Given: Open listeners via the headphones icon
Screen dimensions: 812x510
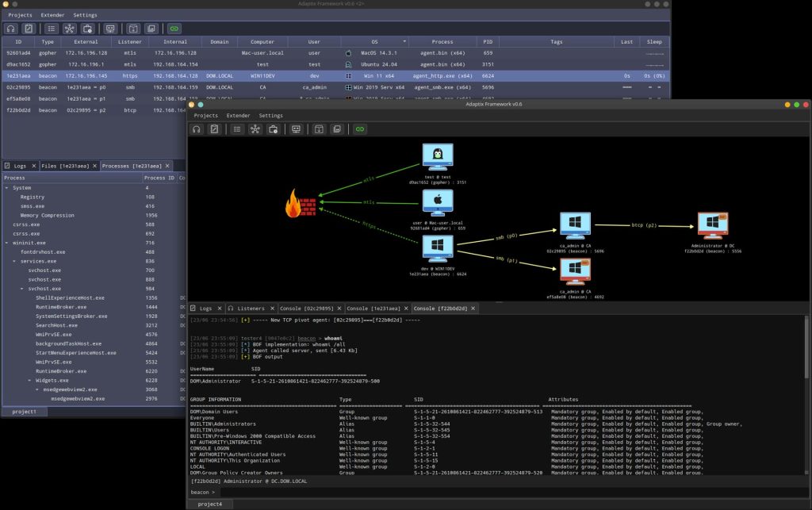Looking at the screenshot, I should tap(196, 129).
